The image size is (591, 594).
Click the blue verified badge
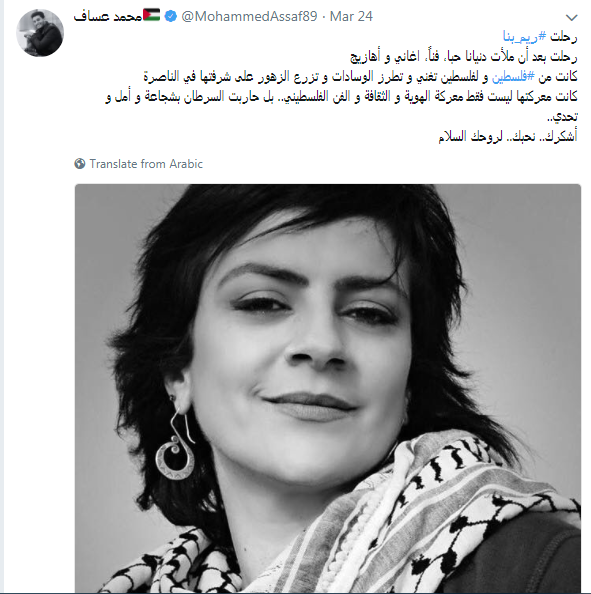pyautogui.click(x=171, y=16)
